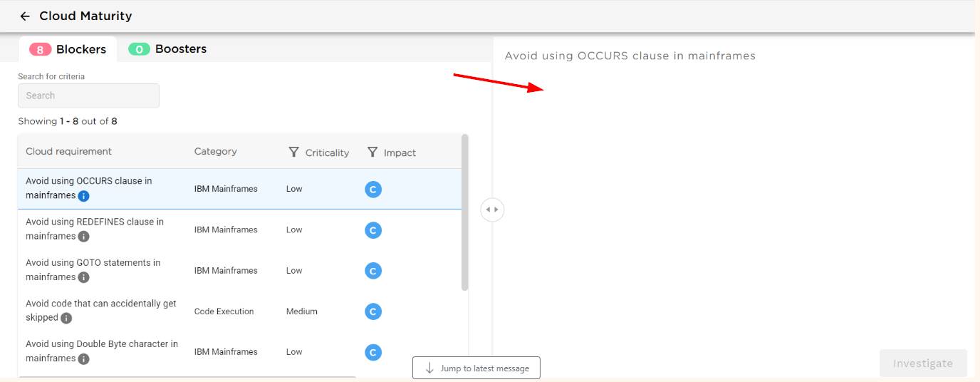Open the Criticality column filter
This screenshot has width=980, height=382.
[293, 153]
